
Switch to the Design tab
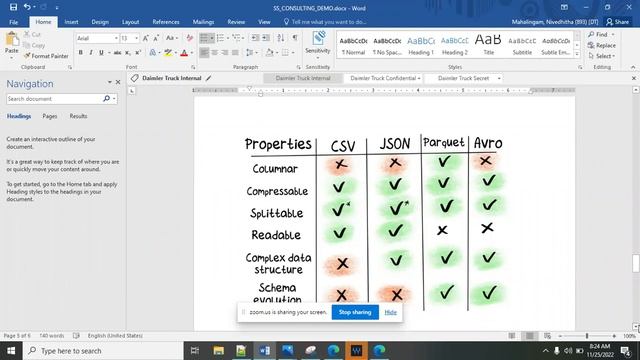pyautogui.click(x=100, y=22)
